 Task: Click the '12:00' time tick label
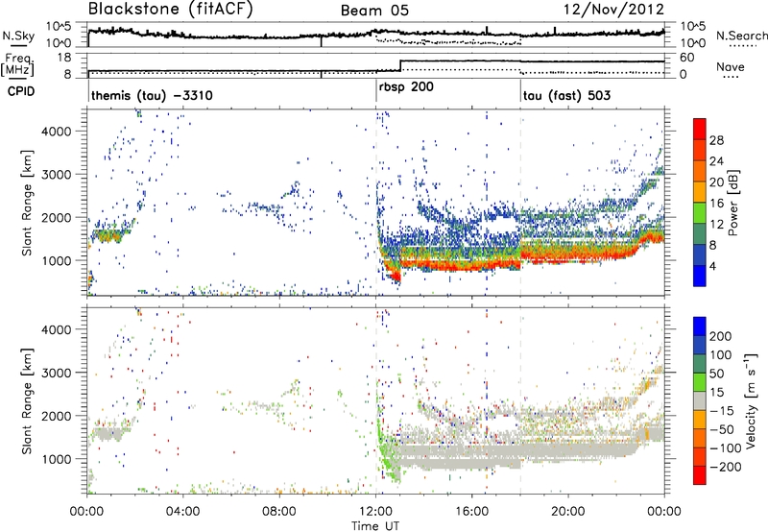(x=375, y=512)
